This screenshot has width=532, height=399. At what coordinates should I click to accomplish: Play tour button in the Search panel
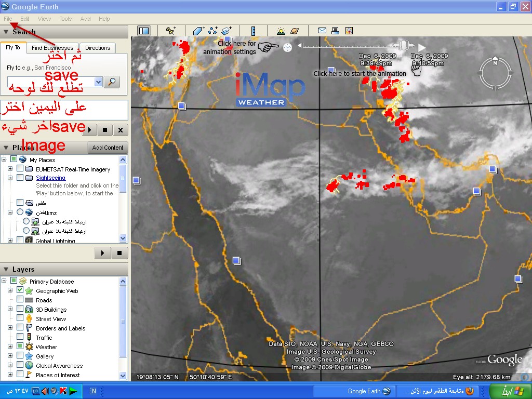point(90,130)
